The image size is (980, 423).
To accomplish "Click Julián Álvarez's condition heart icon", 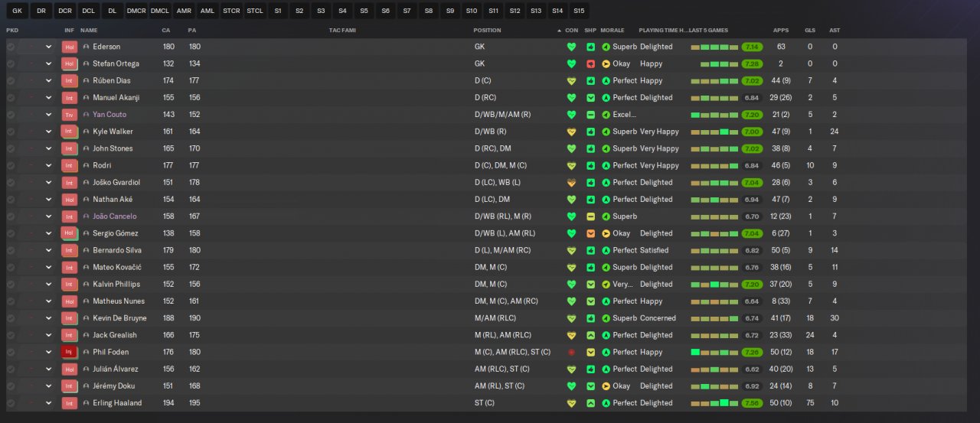I will pos(571,369).
